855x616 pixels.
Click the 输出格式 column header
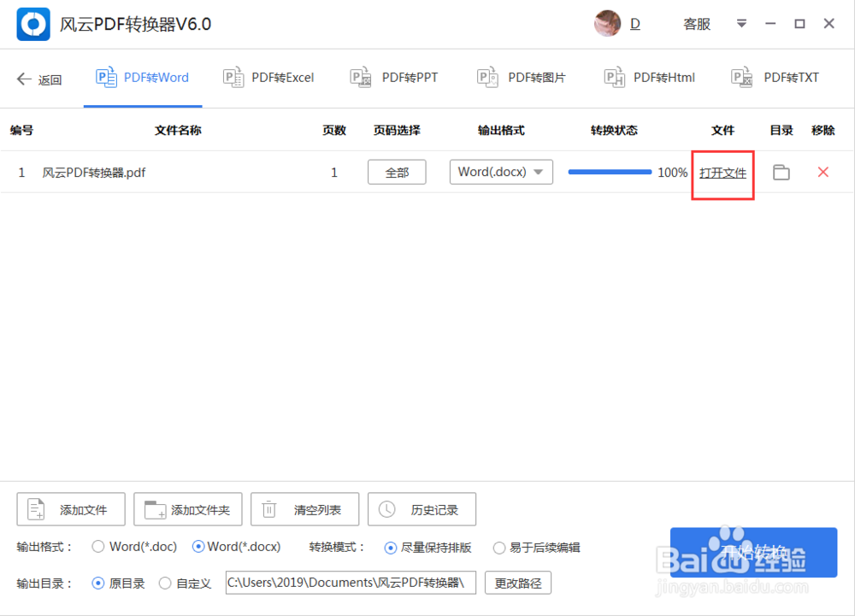(x=501, y=130)
